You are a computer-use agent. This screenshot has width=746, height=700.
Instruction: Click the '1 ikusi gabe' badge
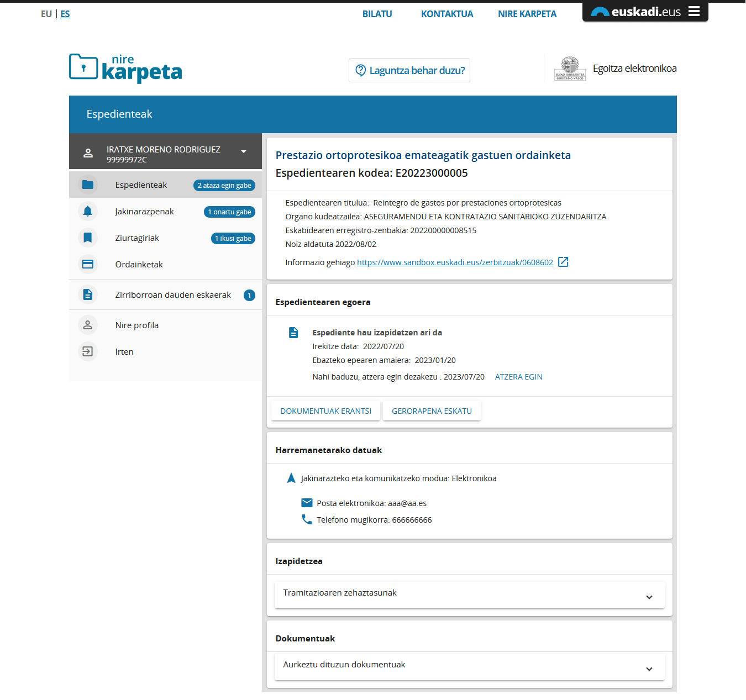click(x=233, y=238)
